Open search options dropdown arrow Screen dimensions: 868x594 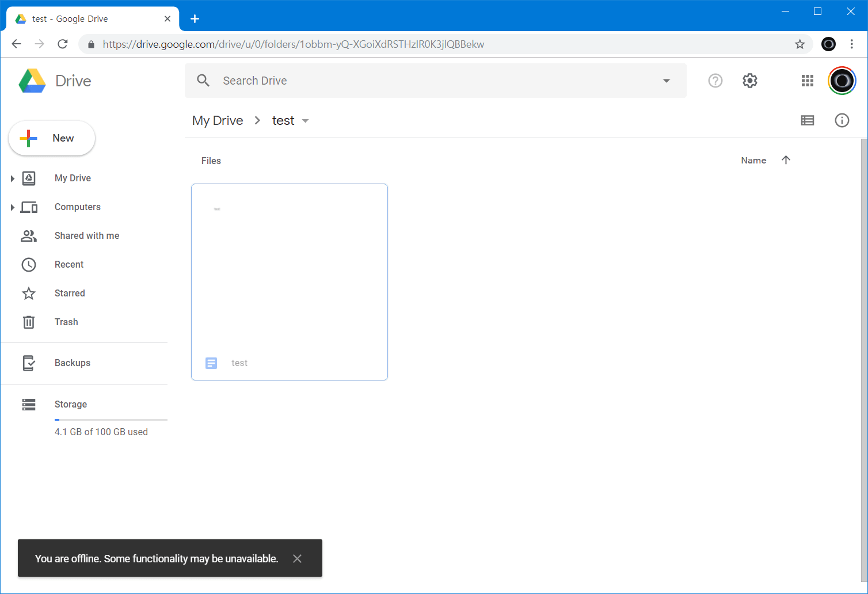[x=666, y=81]
